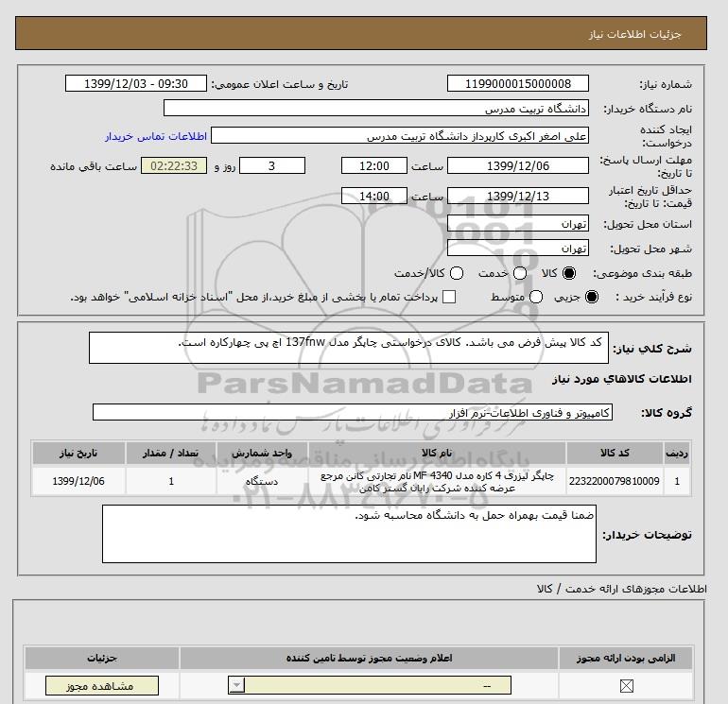Image resolution: width=728 pixels, height=704 pixels.
Task: Click the response deadline date 1399/12/06 field
Action: (518, 165)
